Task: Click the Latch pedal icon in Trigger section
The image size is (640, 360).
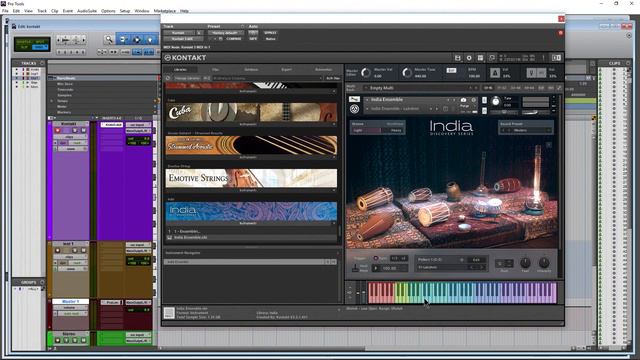Action: pos(355,268)
